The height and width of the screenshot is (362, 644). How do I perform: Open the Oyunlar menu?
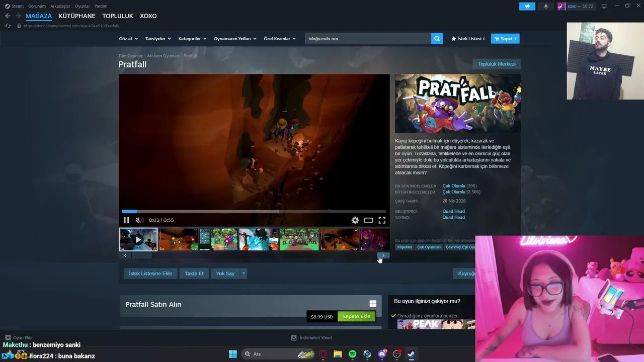pos(83,7)
